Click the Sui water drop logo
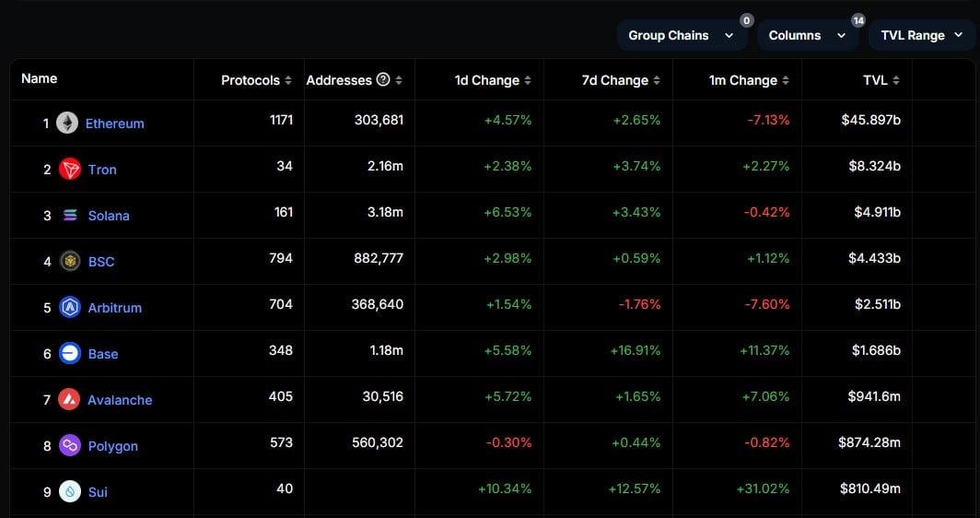Viewport: 980px width, 518px height. click(x=70, y=491)
